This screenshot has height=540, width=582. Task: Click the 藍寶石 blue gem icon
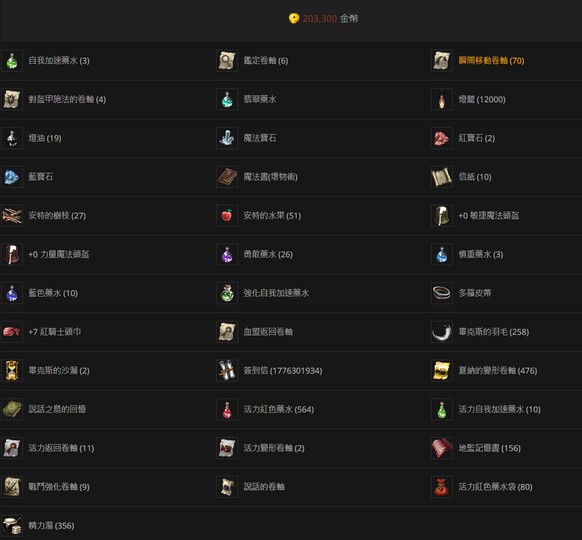click(x=12, y=177)
